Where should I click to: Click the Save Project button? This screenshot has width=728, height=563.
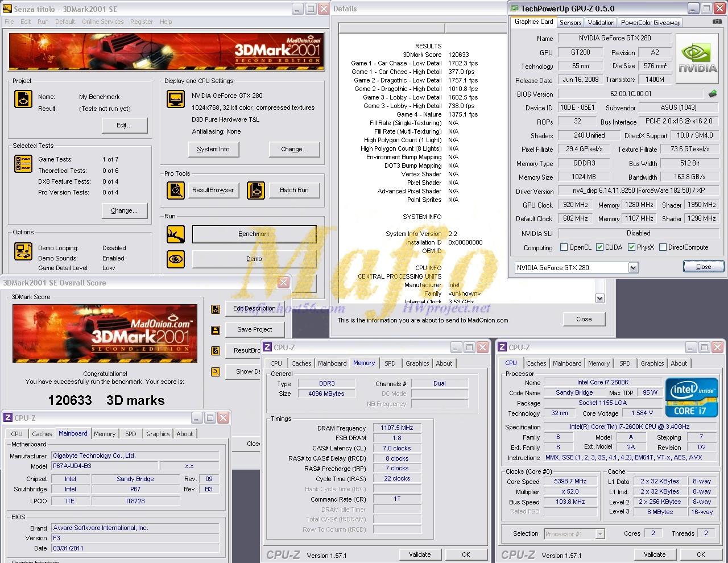click(255, 330)
